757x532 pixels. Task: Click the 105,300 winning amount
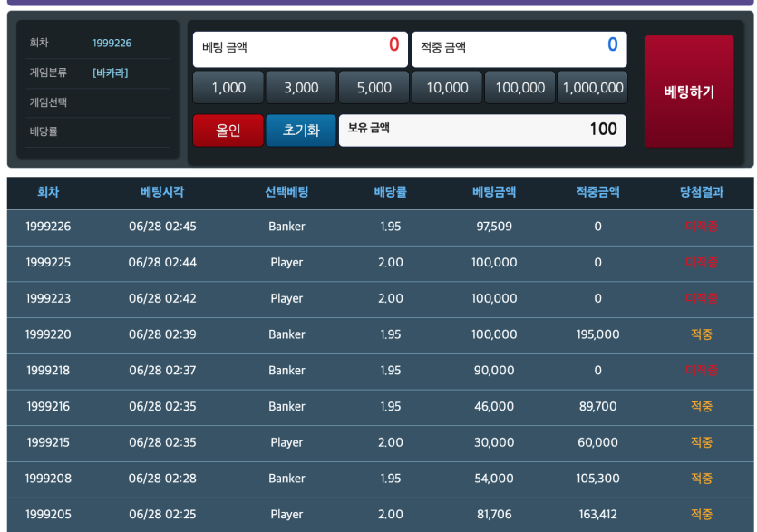(597, 479)
